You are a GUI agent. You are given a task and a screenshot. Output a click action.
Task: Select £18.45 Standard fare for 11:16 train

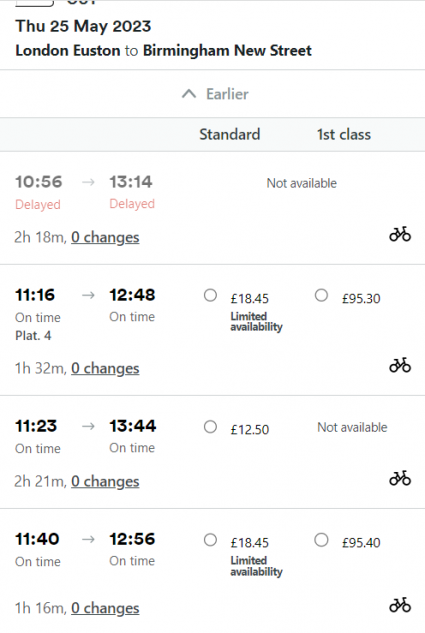(210, 295)
